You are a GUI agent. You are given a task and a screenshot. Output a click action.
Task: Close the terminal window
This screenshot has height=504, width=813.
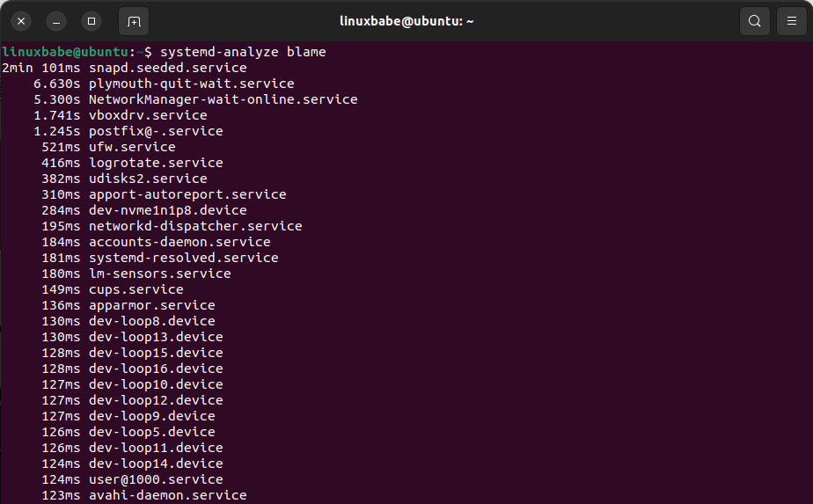[21, 20]
